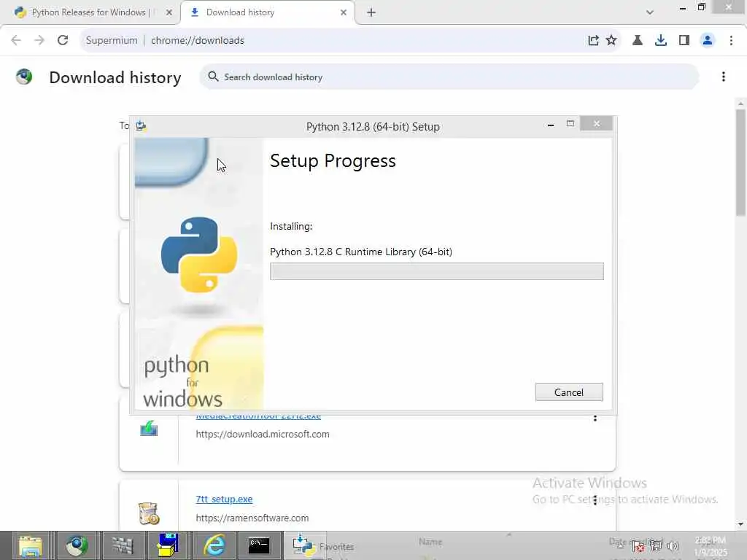This screenshot has width=747, height=560.
Task: Open floppy disk app taskbar icon
Action: coord(169,545)
